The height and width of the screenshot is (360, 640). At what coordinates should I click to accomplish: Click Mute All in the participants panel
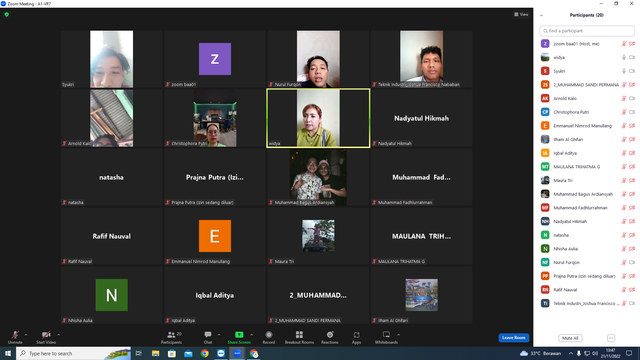570,338
